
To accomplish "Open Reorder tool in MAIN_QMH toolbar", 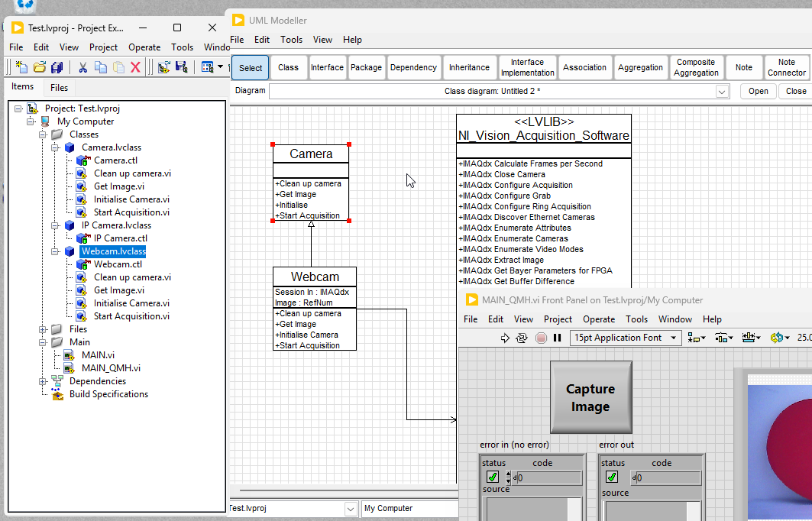I will point(779,338).
